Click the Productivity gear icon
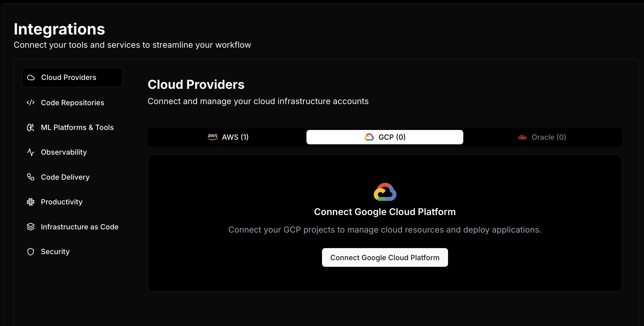The width and height of the screenshot is (644, 326). click(31, 202)
